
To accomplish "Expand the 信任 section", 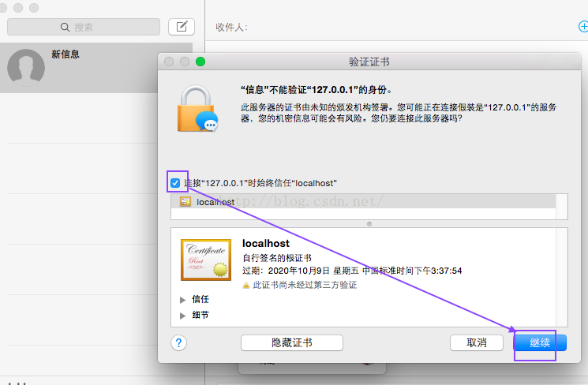I will pos(182,300).
